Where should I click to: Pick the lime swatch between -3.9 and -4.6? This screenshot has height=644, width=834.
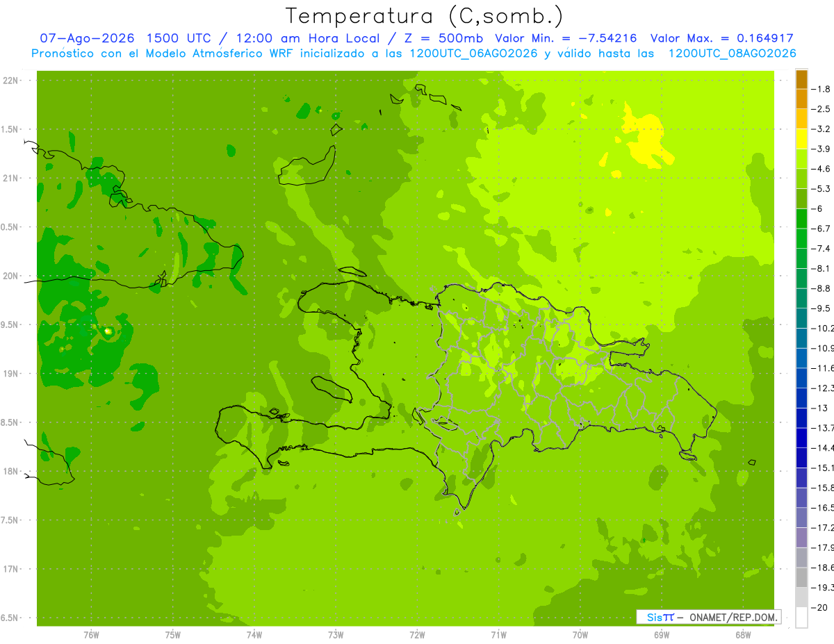tap(801, 159)
